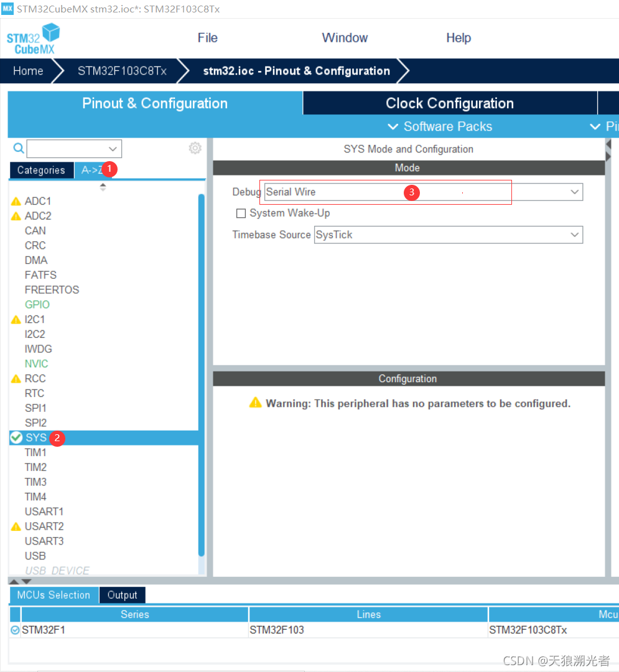This screenshot has height=672, width=619.
Task: Click the ADC1 warning icon
Action: [x=16, y=201]
